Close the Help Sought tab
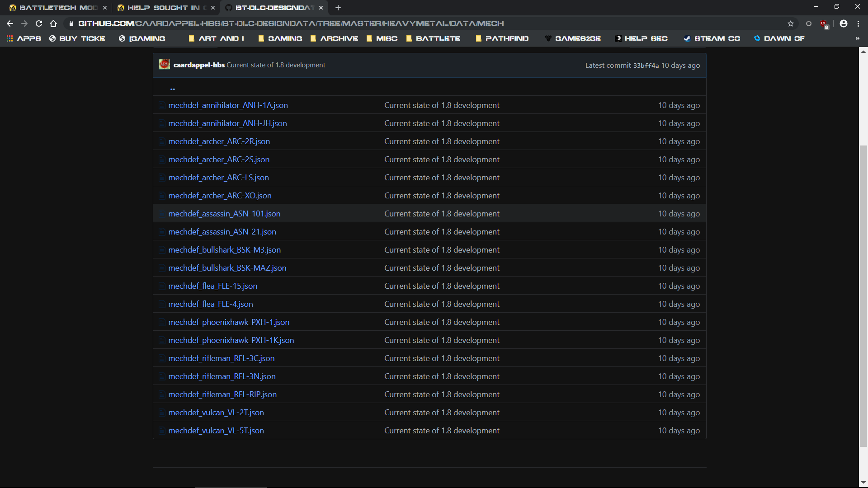The width and height of the screenshot is (868, 488). coord(213,8)
